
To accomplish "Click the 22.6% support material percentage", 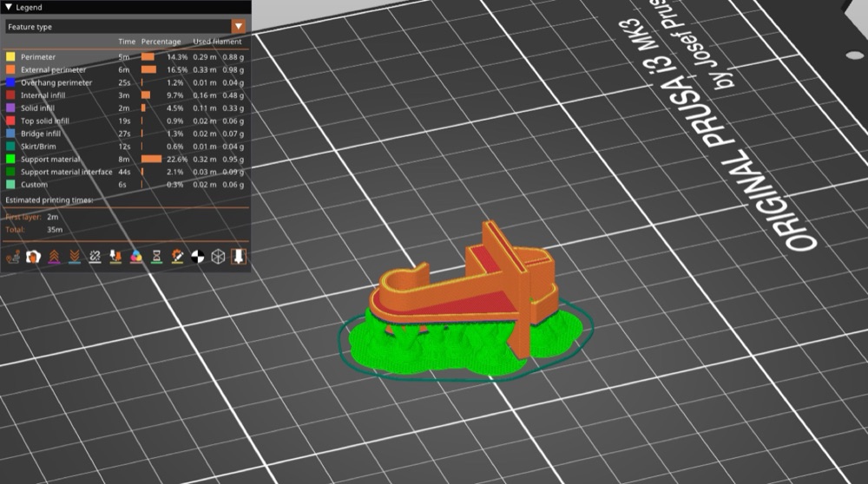I will (x=177, y=159).
